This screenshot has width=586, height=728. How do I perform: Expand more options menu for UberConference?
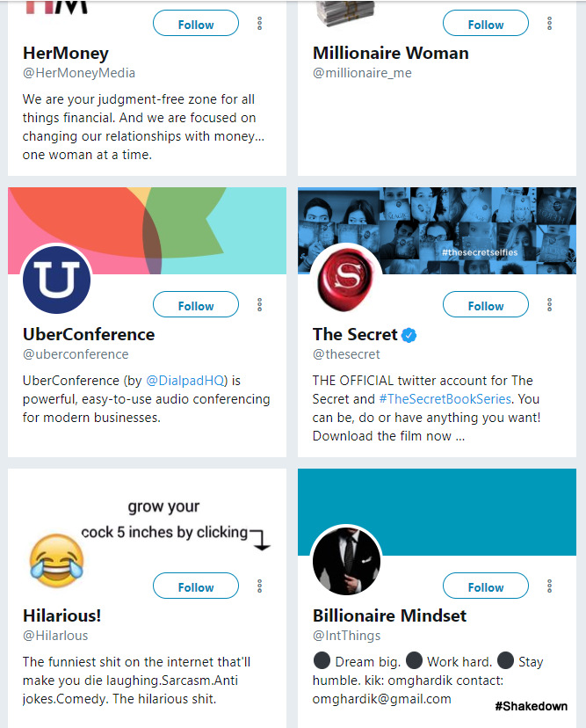pyautogui.click(x=260, y=305)
